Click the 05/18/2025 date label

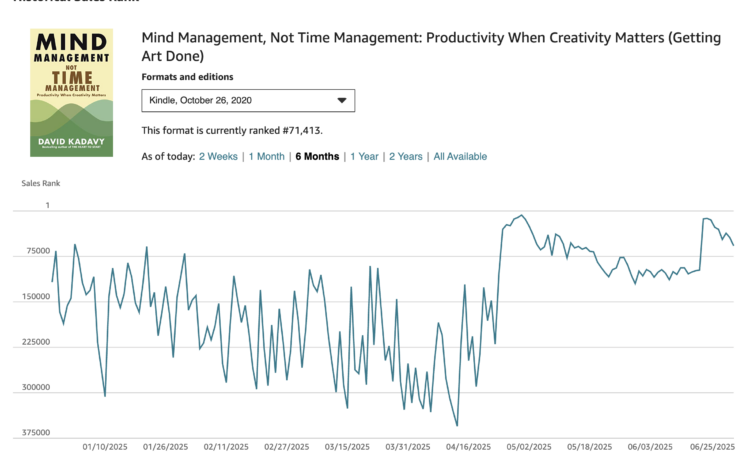point(589,447)
